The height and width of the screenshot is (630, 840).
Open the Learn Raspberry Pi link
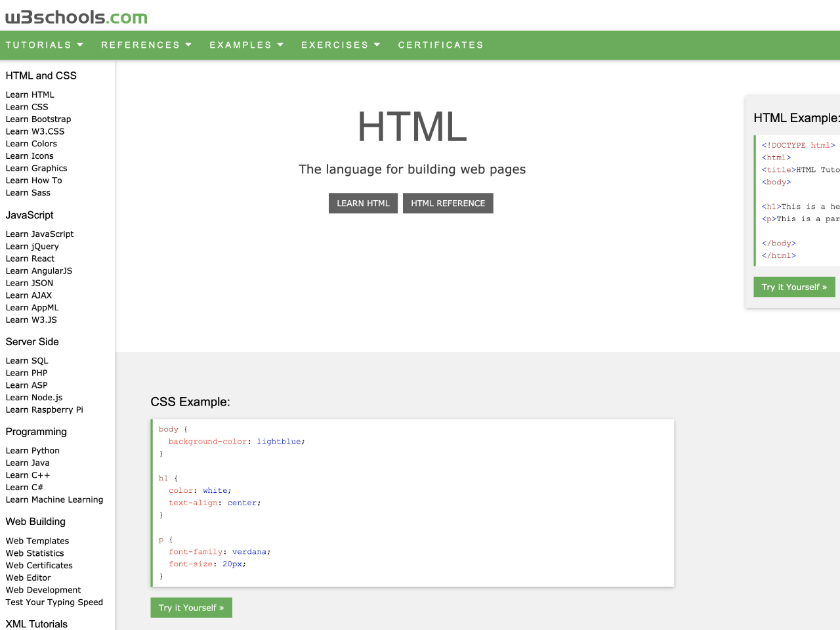(x=45, y=410)
